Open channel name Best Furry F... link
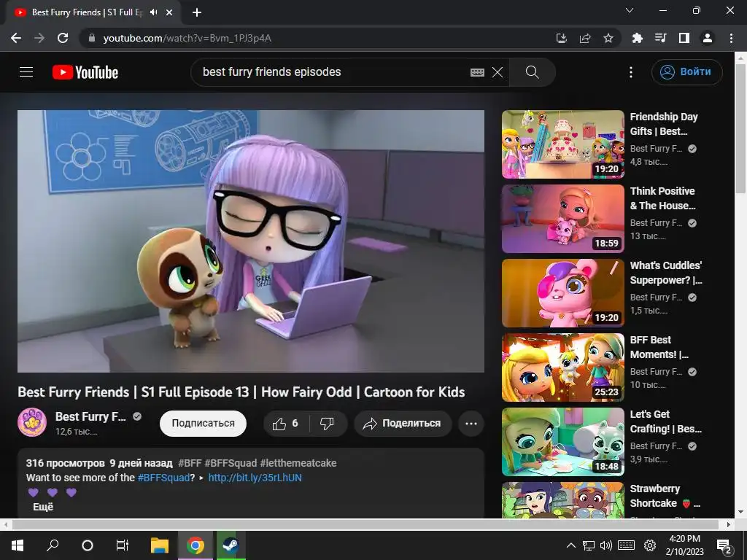The width and height of the screenshot is (747, 560). pyautogui.click(x=90, y=416)
